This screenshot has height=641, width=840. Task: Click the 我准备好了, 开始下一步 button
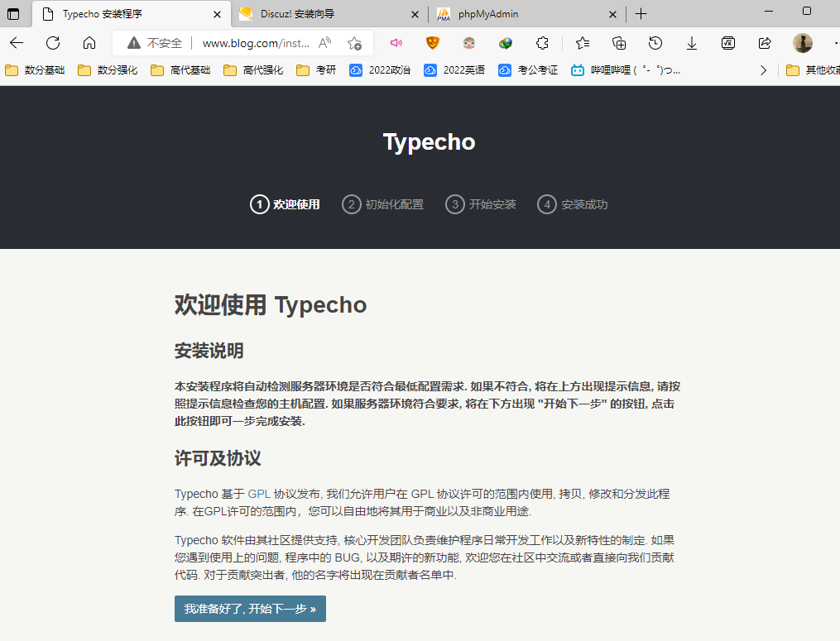(x=250, y=609)
